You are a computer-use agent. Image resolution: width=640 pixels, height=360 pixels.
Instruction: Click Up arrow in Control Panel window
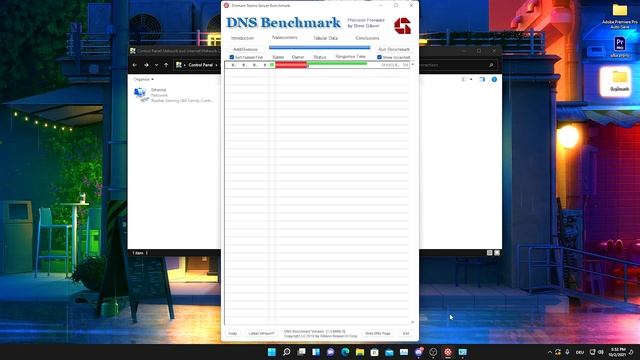tap(166, 65)
